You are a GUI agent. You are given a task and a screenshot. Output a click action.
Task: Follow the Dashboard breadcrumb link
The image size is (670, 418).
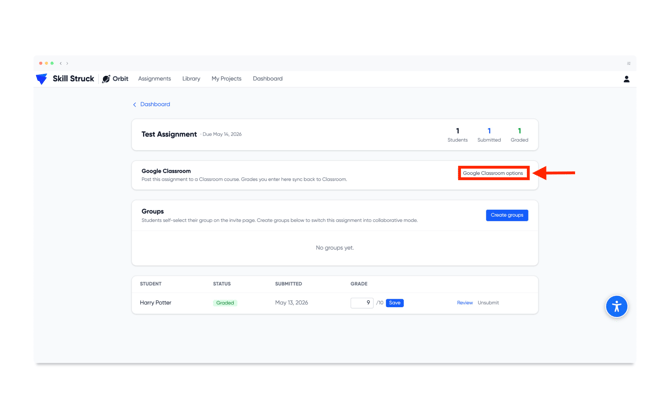point(155,104)
